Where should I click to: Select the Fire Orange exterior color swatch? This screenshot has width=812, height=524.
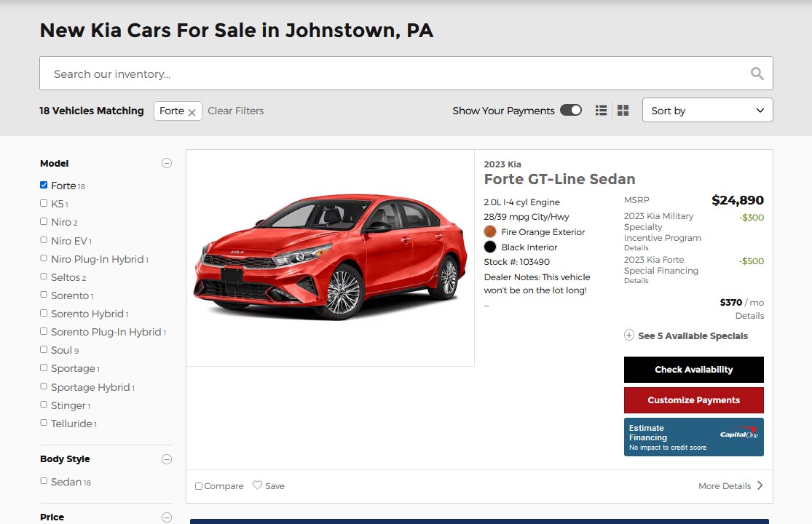pos(489,231)
